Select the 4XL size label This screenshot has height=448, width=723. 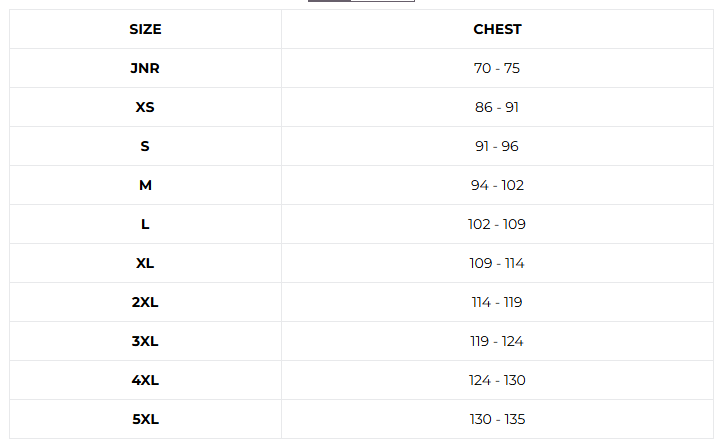point(145,380)
